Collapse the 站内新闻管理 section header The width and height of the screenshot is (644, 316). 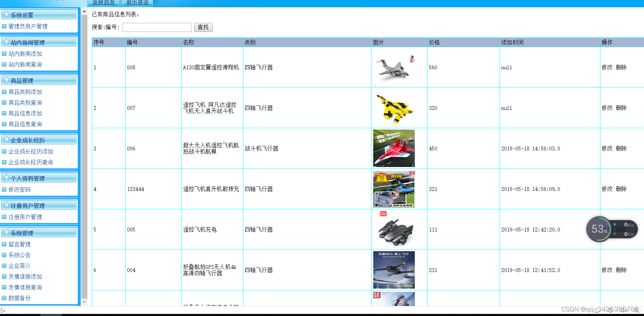click(x=39, y=42)
